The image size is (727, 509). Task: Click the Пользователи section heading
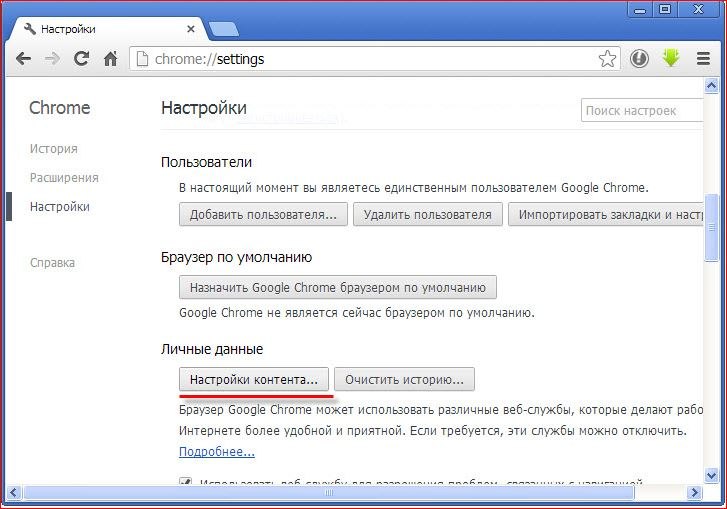point(206,162)
